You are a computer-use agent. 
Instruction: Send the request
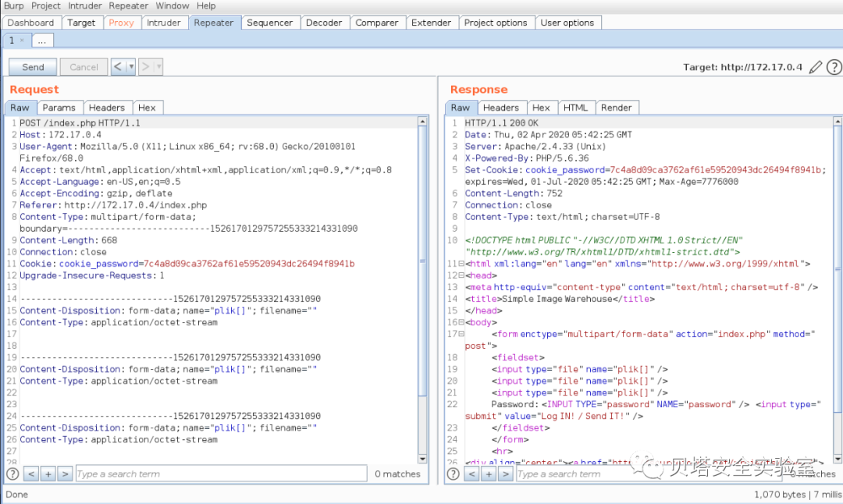[x=33, y=66]
